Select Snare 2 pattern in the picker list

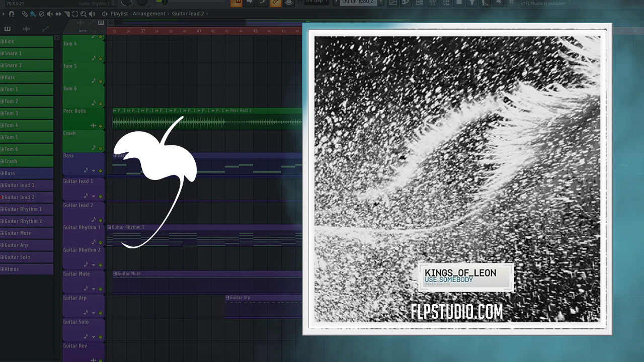coord(27,65)
